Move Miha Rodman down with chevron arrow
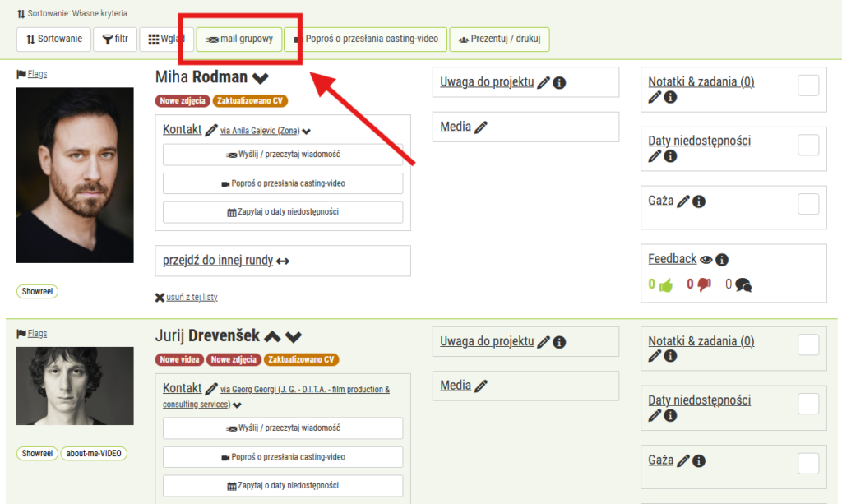Screen dimensions: 842x504 pyautogui.click(x=261, y=78)
